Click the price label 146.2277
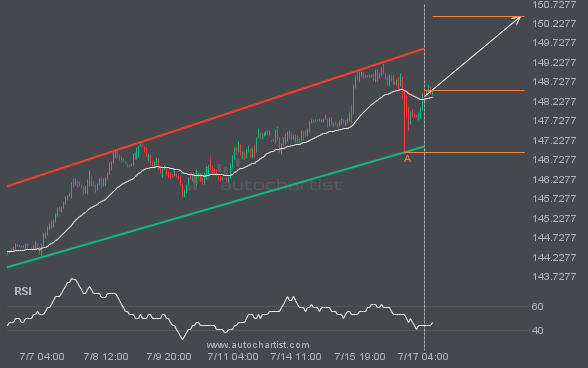This screenshot has height=368, width=588. pyautogui.click(x=554, y=180)
